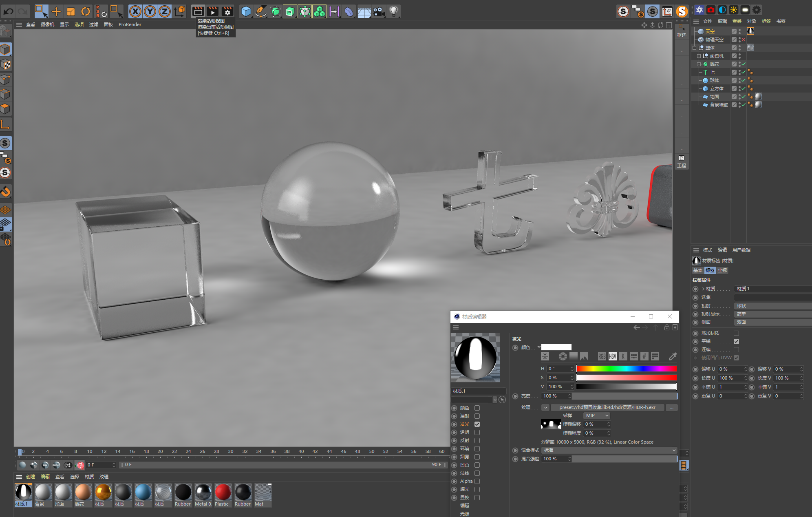Screen dimensions: 812x517
Task: Click 编辑 at the bottom of the material channel list
Action: [x=465, y=506]
